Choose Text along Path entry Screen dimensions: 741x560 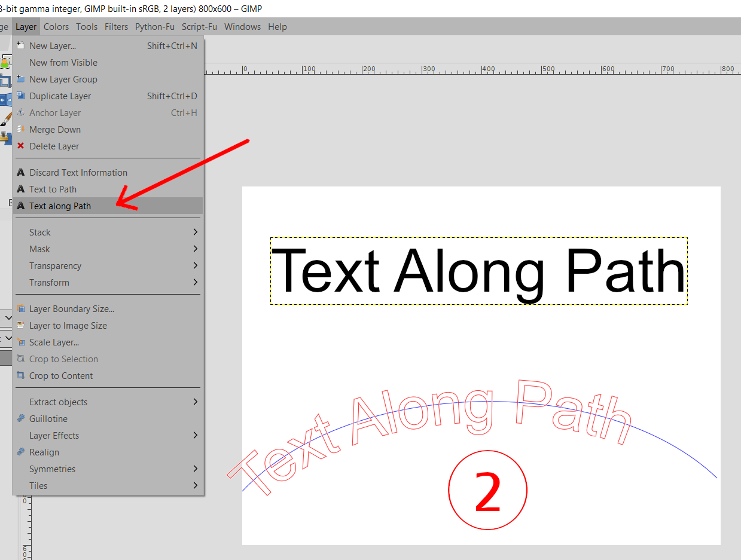pos(108,206)
